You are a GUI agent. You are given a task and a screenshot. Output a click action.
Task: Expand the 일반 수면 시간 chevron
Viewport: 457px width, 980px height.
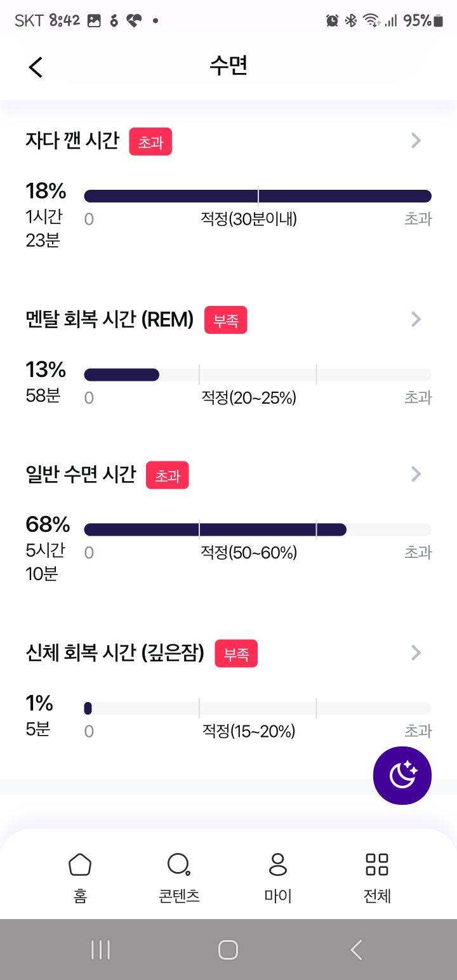pos(416,473)
